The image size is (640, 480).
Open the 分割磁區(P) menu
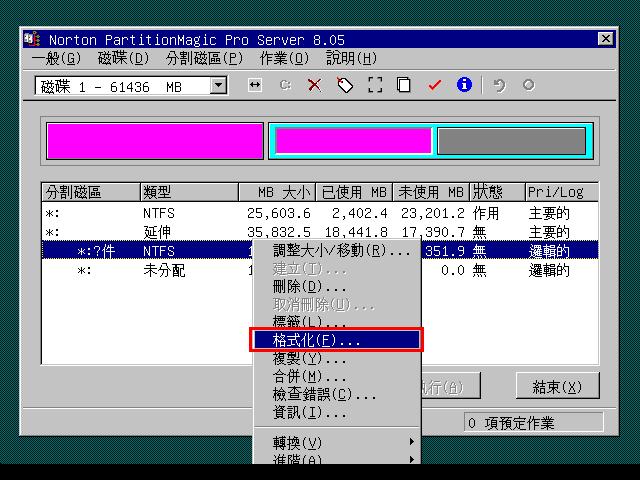204,58
